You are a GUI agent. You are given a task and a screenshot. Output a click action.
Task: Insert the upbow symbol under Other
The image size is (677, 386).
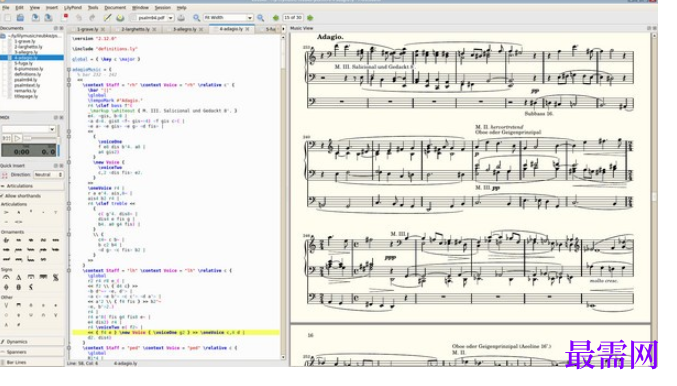pos(6,305)
